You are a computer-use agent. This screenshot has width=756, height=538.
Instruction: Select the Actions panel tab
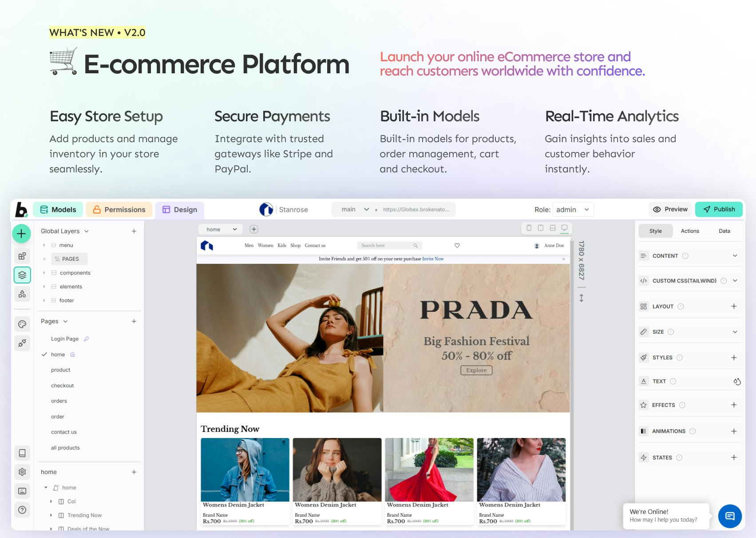(x=690, y=231)
